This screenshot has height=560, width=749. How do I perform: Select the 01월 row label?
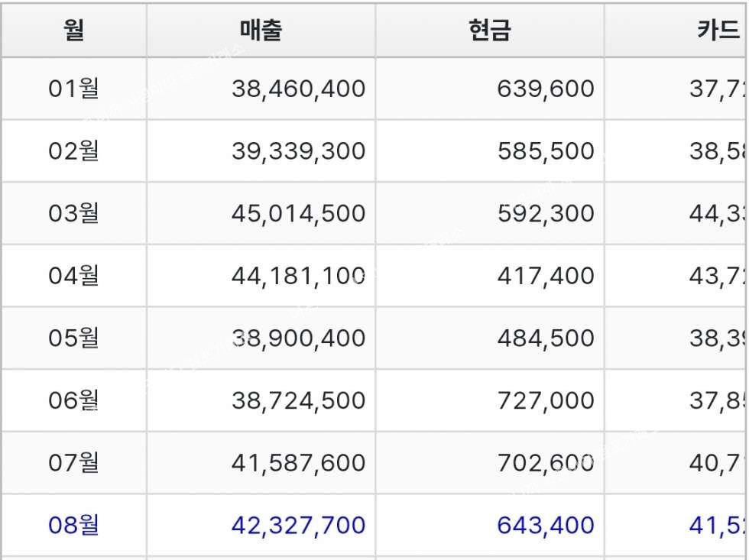coord(74,89)
